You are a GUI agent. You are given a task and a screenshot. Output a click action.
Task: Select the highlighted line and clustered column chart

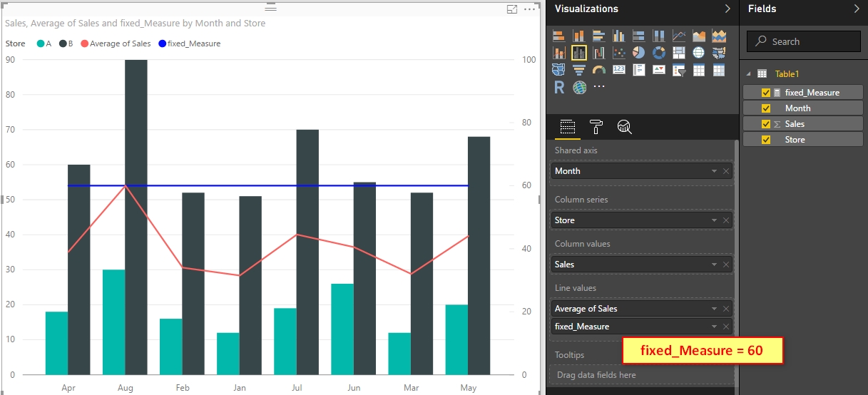pyautogui.click(x=578, y=53)
